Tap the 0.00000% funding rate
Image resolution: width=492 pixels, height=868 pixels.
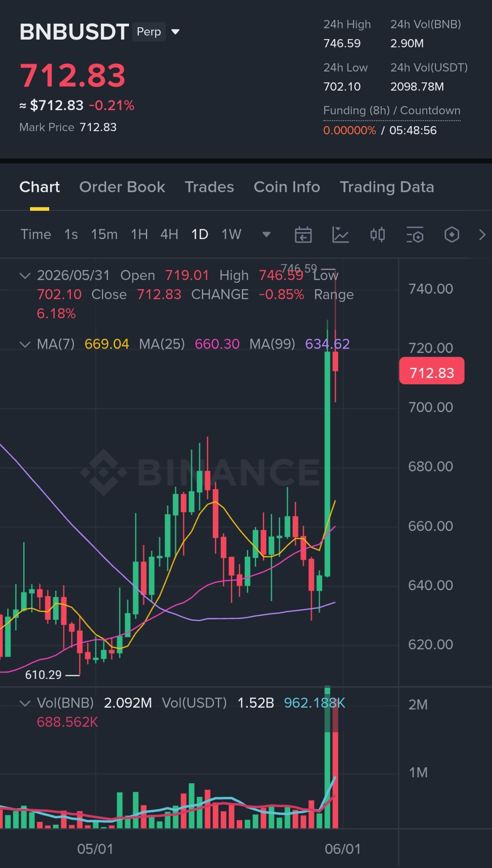(x=350, y=131)
